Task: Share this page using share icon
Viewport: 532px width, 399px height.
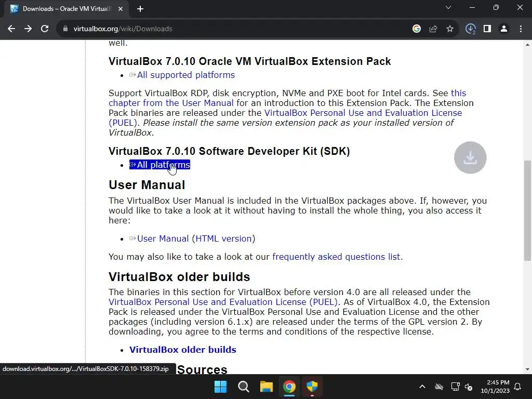Action: [x=433, y=29]
